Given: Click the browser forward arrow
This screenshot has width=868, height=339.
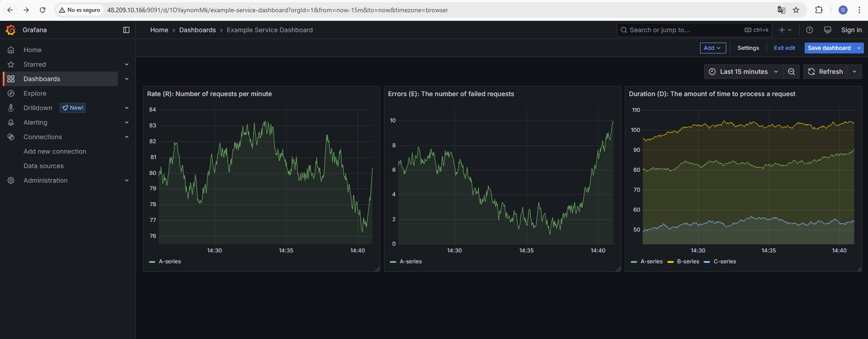Looking at the screenshot, I should point(26,10).
